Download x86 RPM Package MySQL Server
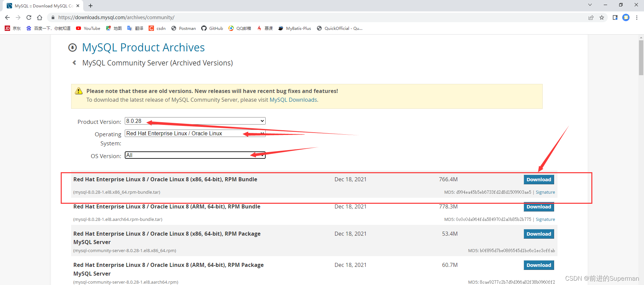This screenshot has width=644, height=285. pyautogui.click(x=539, y=234)
